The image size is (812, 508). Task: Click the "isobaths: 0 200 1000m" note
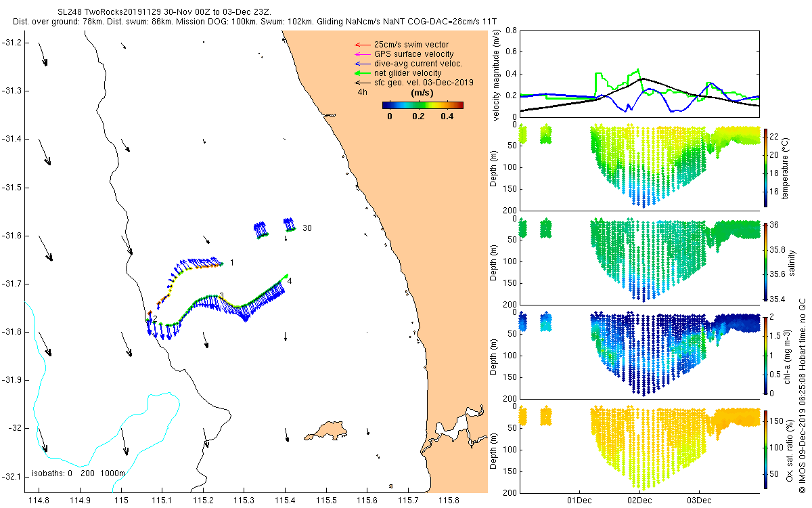point(78,473)
